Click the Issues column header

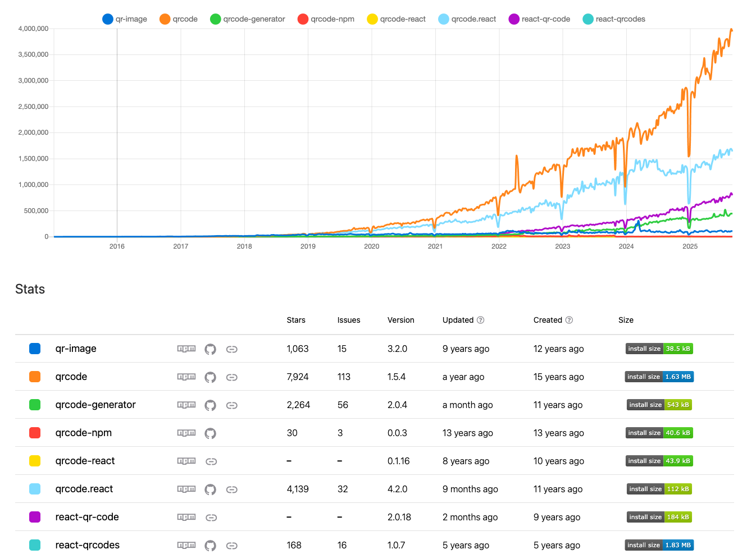click(349, 320)
